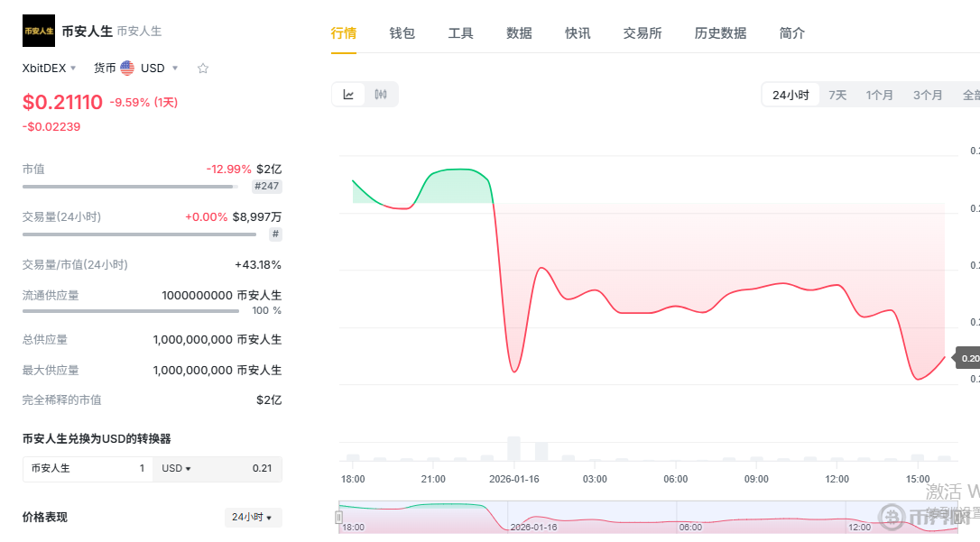
Task: Click the # badge beside the 交易量 bar
Action: tap(276, 234)
